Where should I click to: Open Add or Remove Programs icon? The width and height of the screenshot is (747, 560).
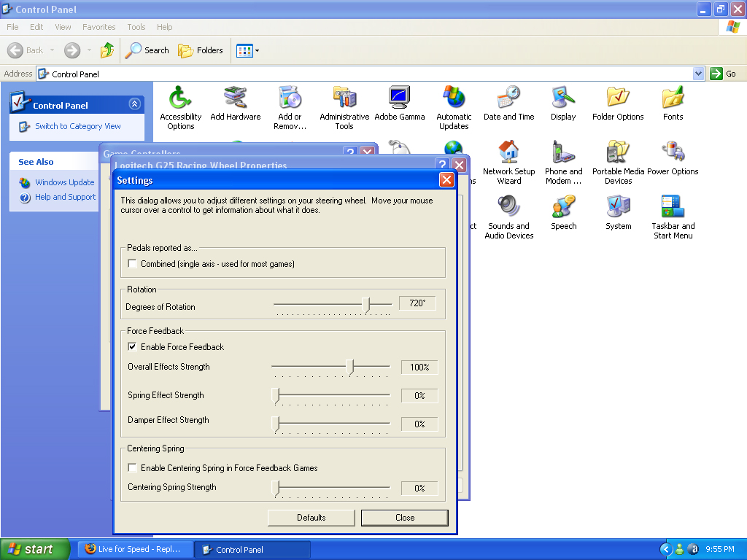pos(290,108)
